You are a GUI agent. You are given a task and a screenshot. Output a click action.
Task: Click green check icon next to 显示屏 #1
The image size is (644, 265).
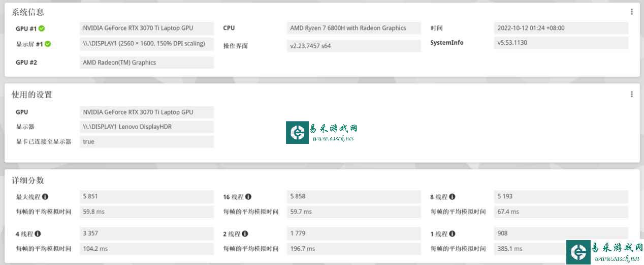coord(48,44)
